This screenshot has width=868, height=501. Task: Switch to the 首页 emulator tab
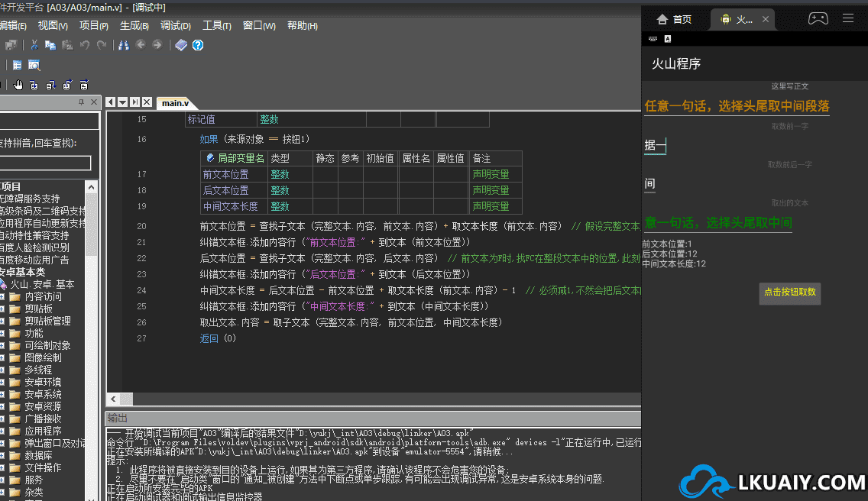click(674, 19)
